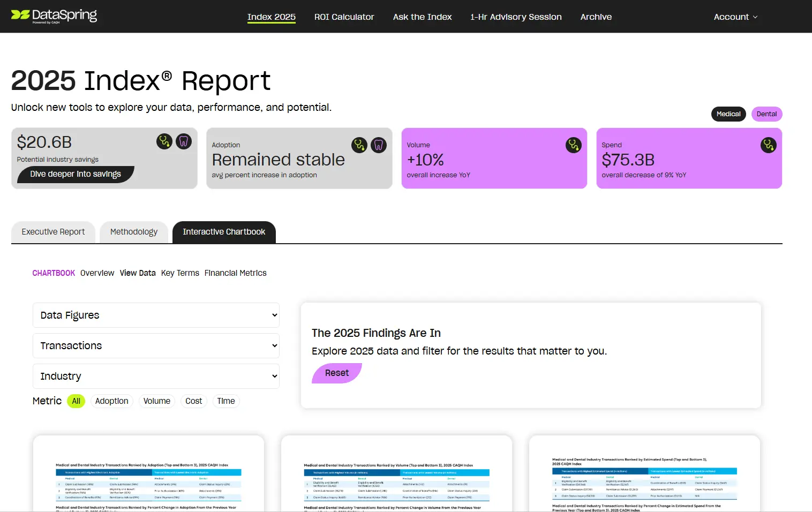Open Ask the Index nav item

pos(423,17)
